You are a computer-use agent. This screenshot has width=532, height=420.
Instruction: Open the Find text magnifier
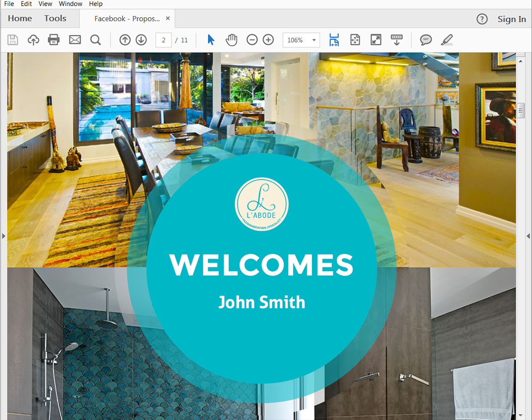(95, 40)
